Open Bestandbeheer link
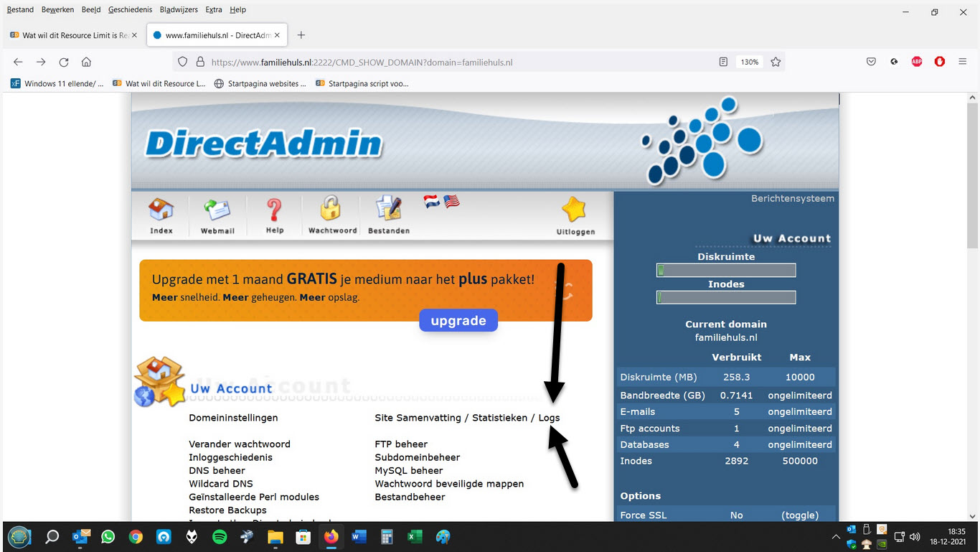 (410, 497)
